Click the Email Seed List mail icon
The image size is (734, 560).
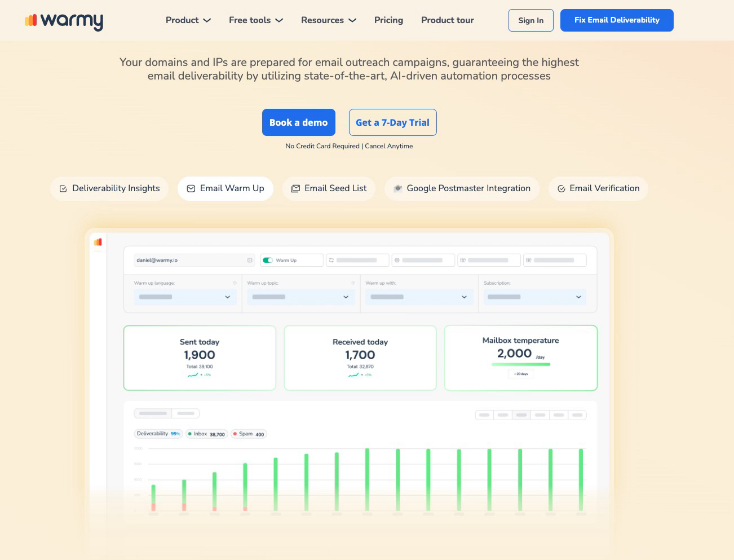295,189
